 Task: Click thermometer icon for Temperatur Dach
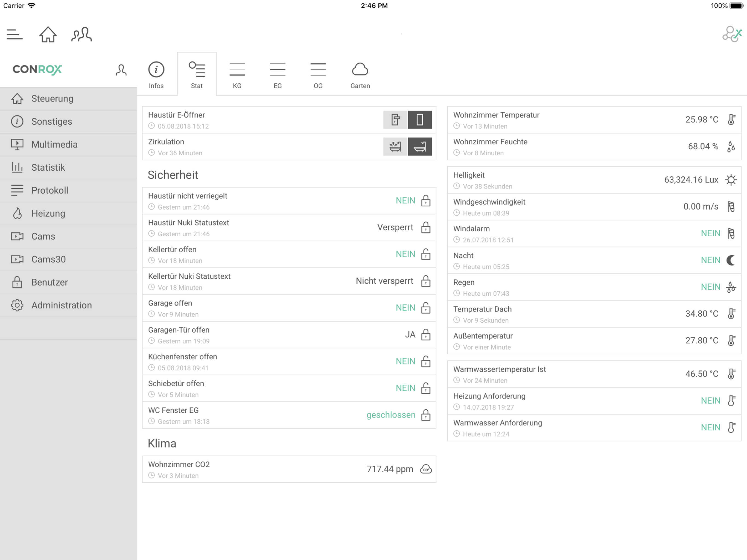[731, 314]
